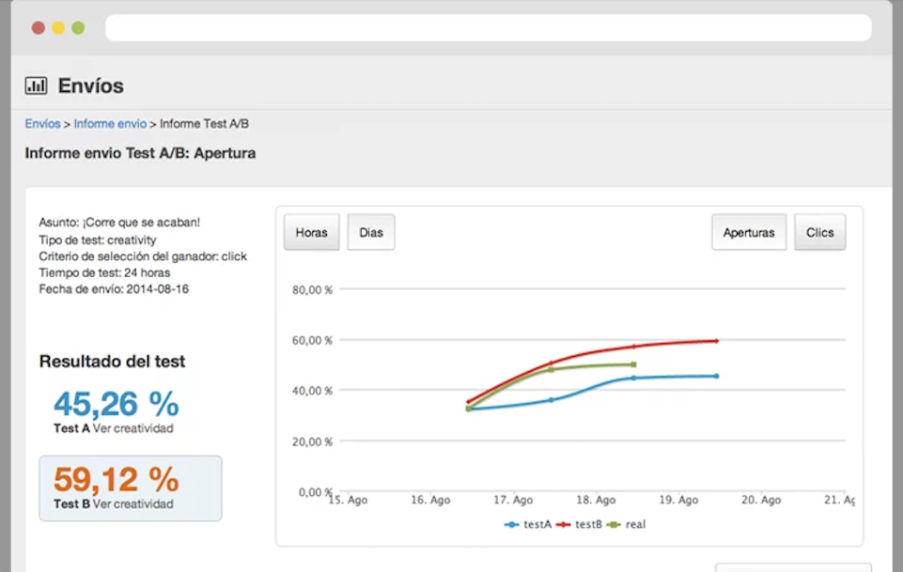Image resolution: width=904 pixels, height=572 pixels.
Task: Click the green maximize window dot
Action: (x=78, y=28)
